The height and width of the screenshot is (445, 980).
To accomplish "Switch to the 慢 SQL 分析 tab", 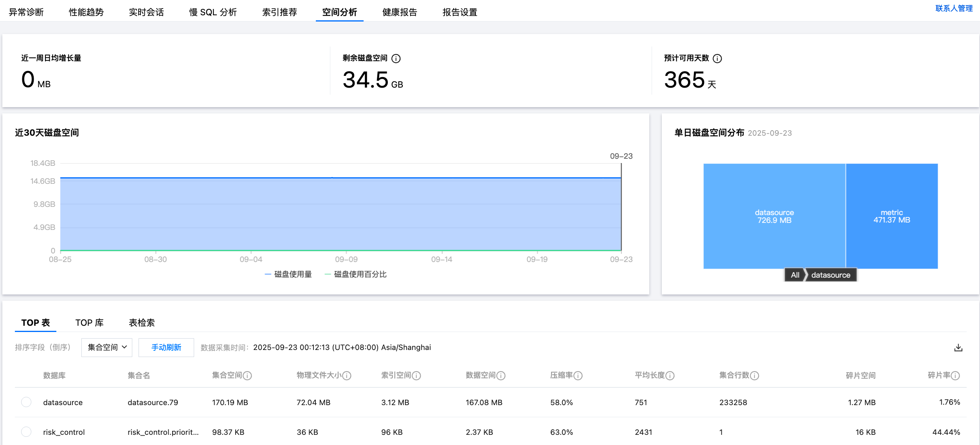I will 213,12.
